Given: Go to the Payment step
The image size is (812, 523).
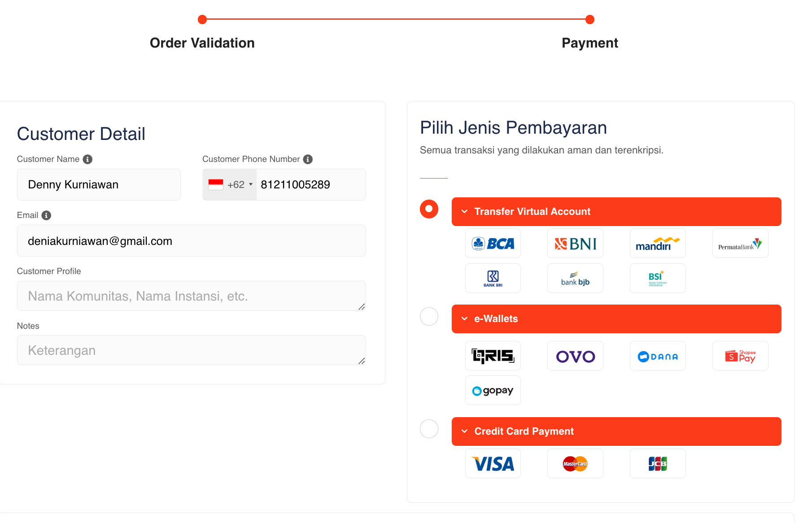Looking at the screenshot, I should pyautogui.click(x=590, y=43).
